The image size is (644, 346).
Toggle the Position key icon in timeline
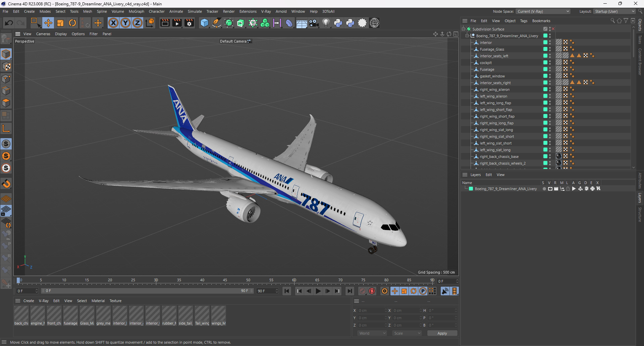395,291
